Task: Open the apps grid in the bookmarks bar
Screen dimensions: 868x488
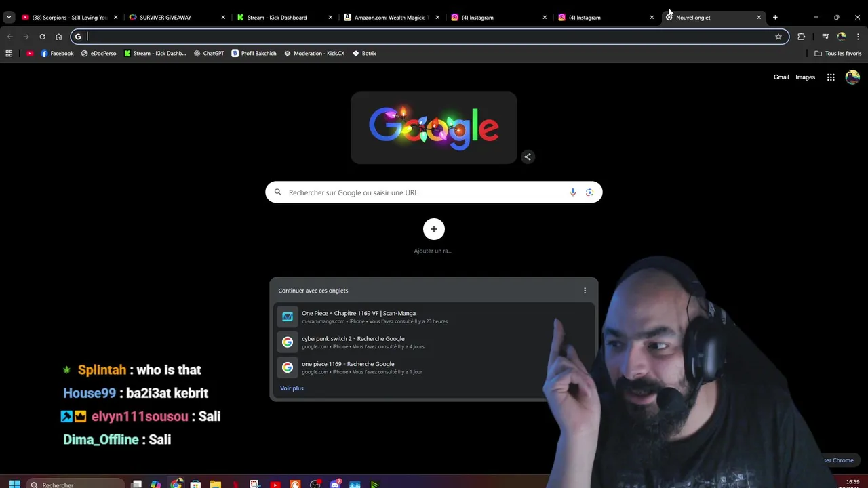Action: click(x=9, y=53)
